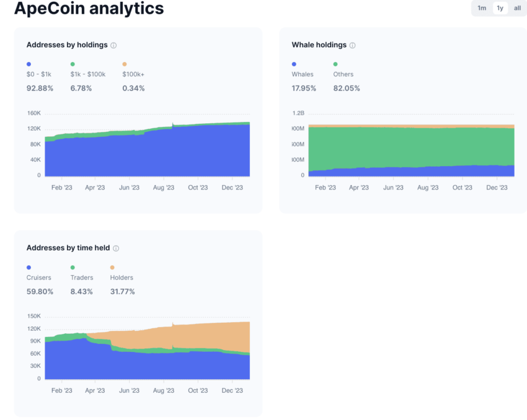Click the 92.88% holdings percentage value

(40, 89)
